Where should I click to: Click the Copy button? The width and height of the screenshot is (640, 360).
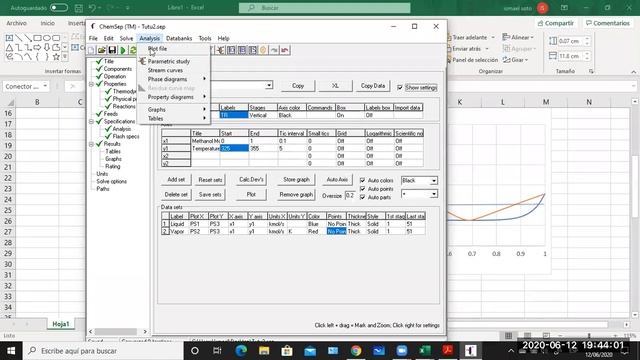[x=298, y=86]
